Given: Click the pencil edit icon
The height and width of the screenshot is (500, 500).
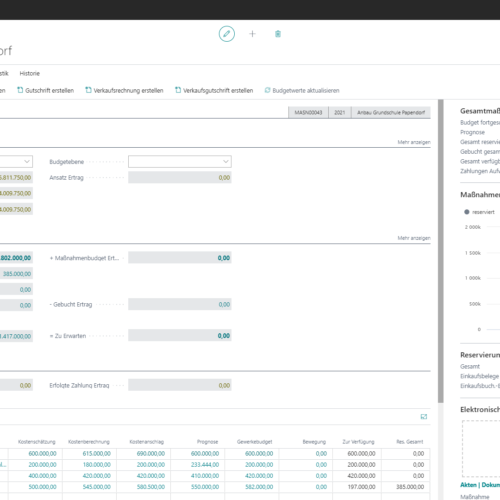Looking at the screenshot, I should pyautogui.click(x=227, y=34).
